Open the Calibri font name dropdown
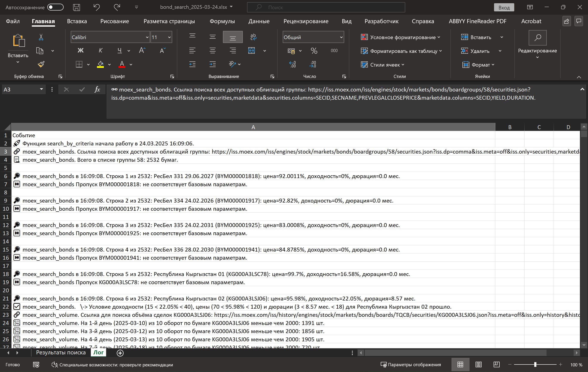Viewport: 588px width, 372px height. tap(147, 37)
